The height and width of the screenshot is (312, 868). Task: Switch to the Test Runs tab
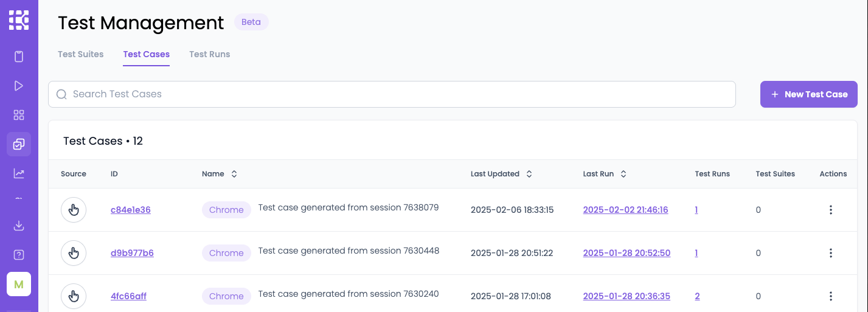tap(210, 54)
